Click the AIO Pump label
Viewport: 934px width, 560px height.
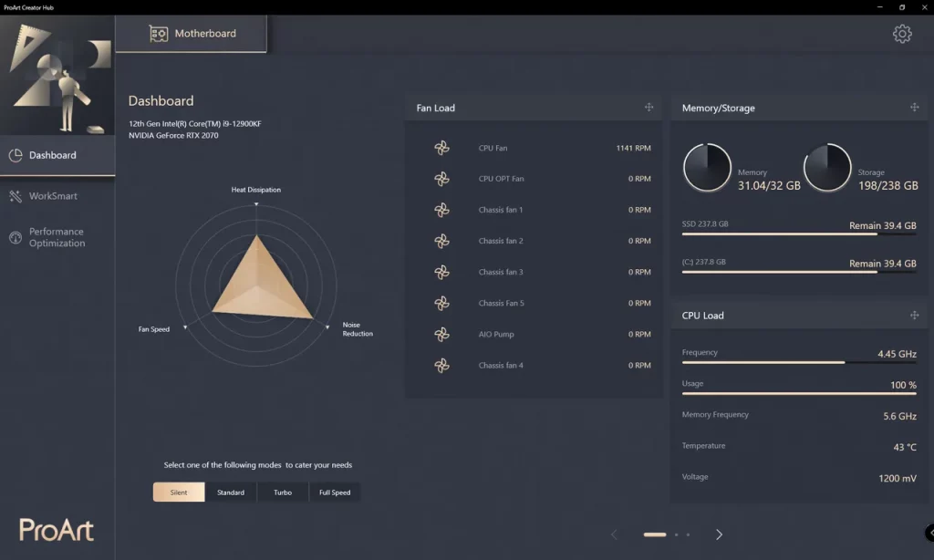496,334
